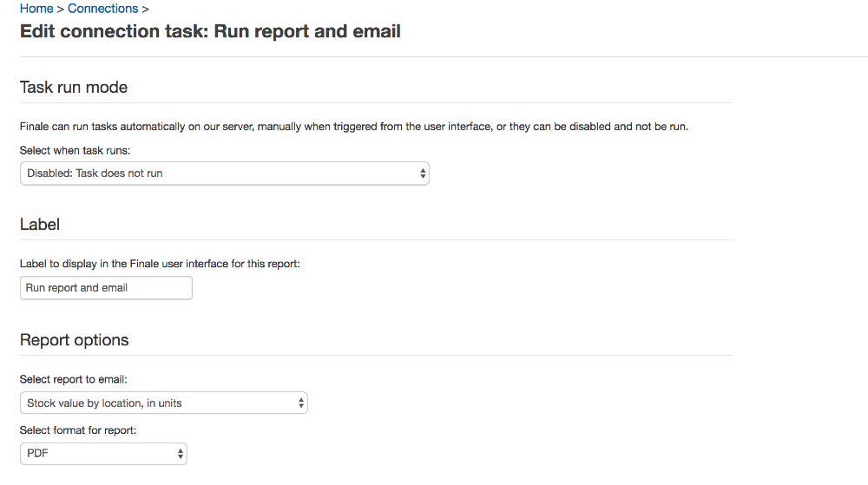The height and width of the screenshot is (485, 868).
Task: Open the PDF format dropdown
Action: click(x=103, y=454)
